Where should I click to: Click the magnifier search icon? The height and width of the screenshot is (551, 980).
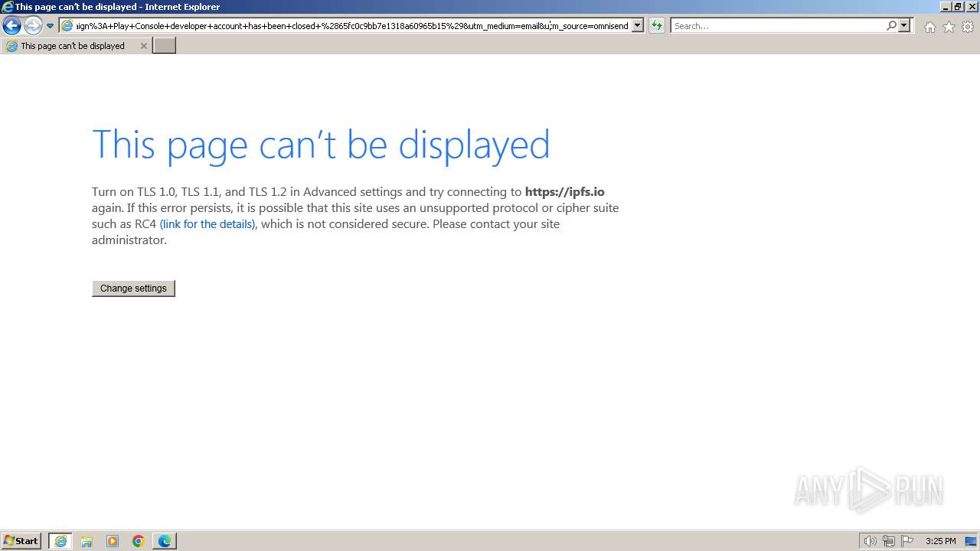pyautogui.click(x=891, y=26)
